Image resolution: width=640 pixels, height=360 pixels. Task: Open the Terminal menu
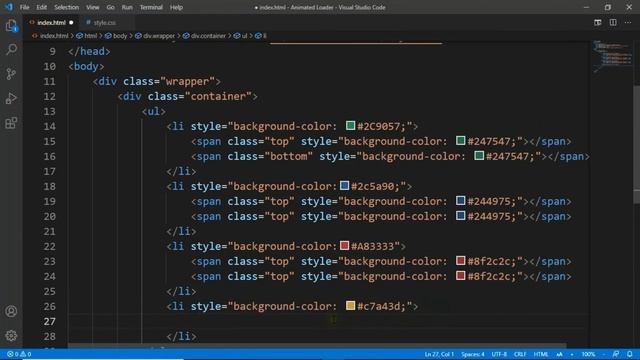151,7
